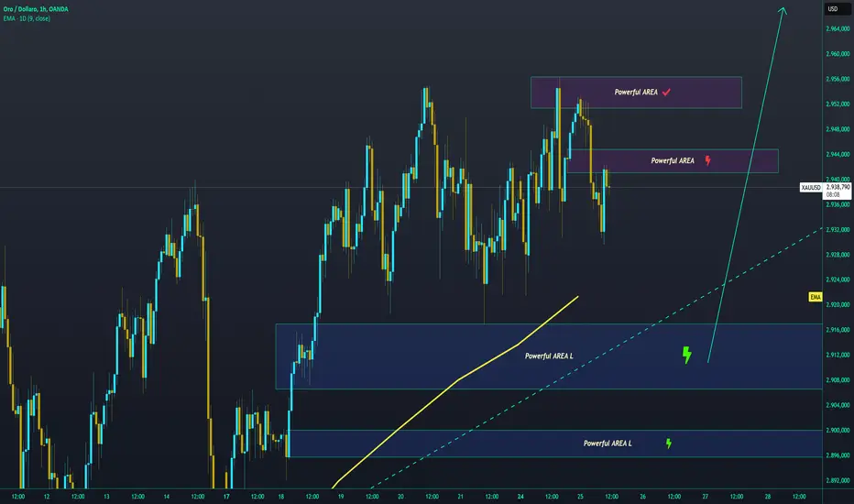The width and height of the screenshot is (854, 504).
Task: Click date 21 on the time axis
Action: (x=460, y=497)
